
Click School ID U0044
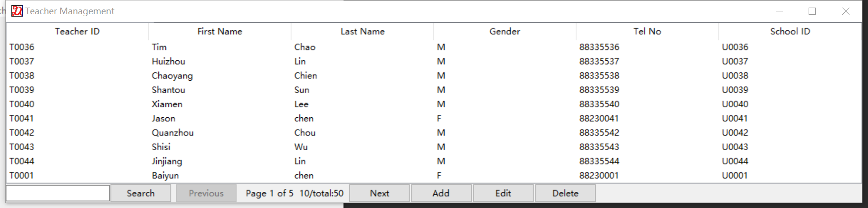click(x=735, y=161)
